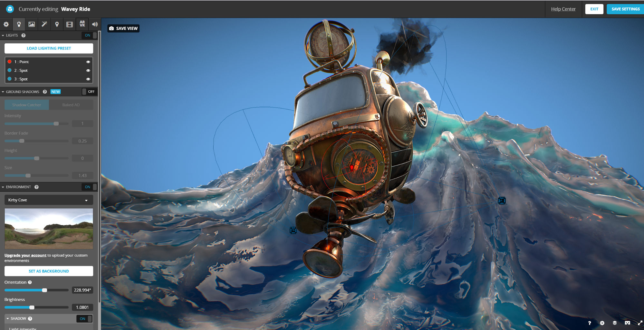
Task: Click the Load Lighting Preset button
Action: (x=49, y=48)
